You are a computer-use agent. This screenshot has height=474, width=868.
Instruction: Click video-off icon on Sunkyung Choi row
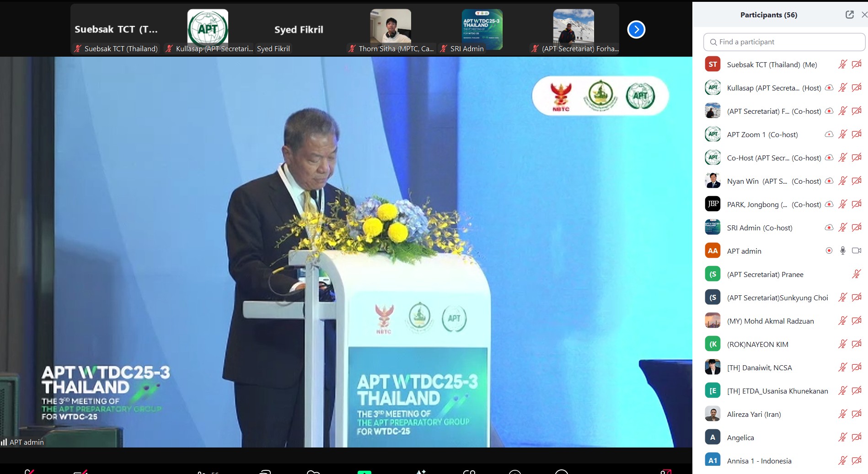coord(857,298)
